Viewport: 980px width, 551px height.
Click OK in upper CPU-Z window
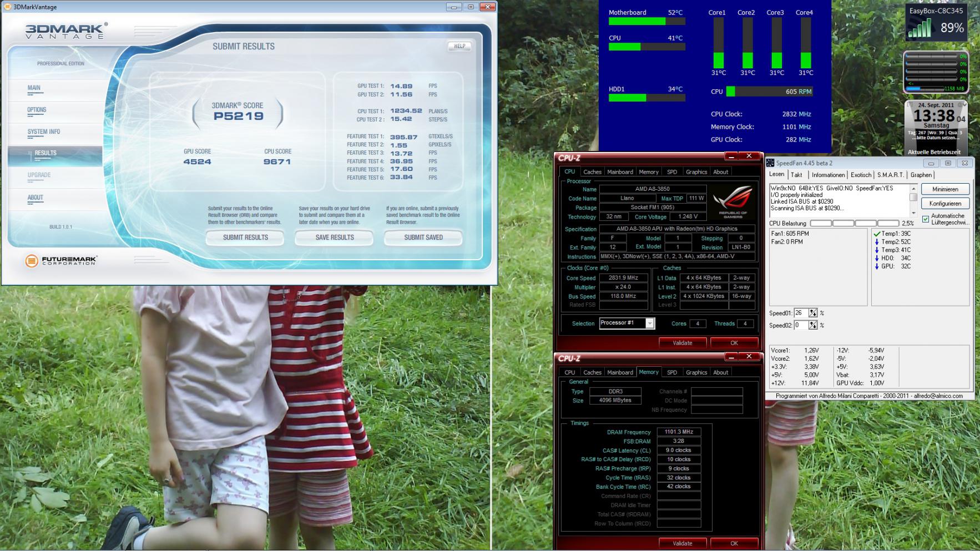point(734,343)
